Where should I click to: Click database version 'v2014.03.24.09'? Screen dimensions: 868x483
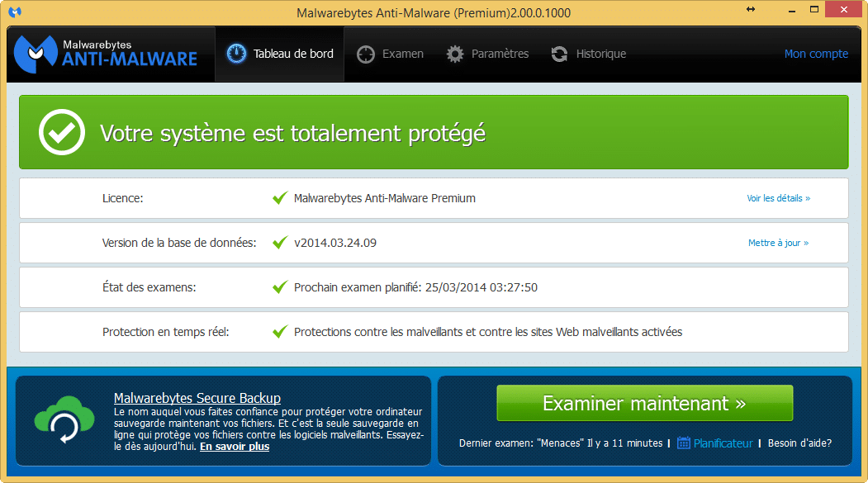point(335,243)
